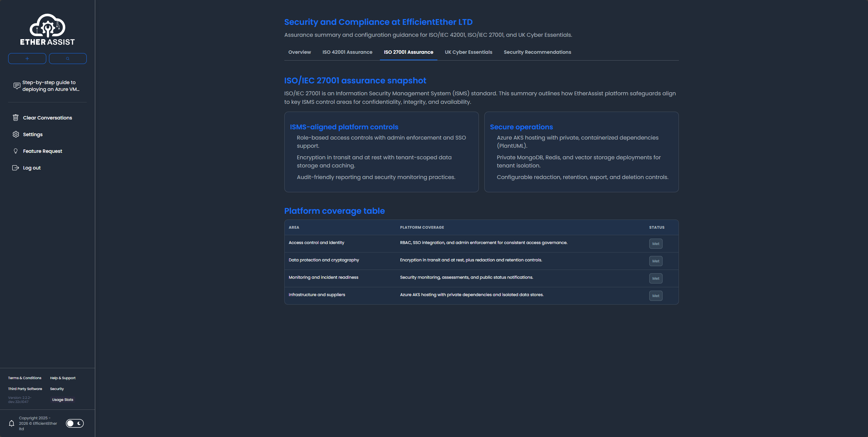Open the Security footer link
868x437 pixels.
57,389
